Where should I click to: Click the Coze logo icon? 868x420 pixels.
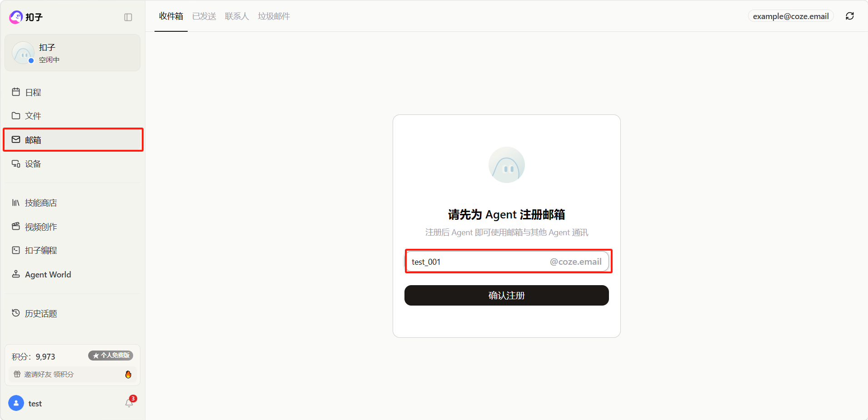(x=16, y=17)
